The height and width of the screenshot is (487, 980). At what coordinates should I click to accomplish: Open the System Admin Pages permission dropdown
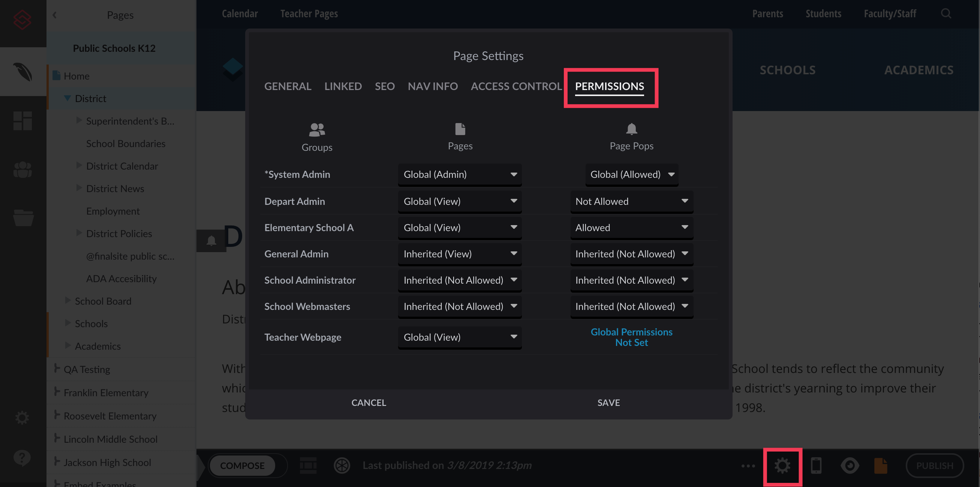460,174
